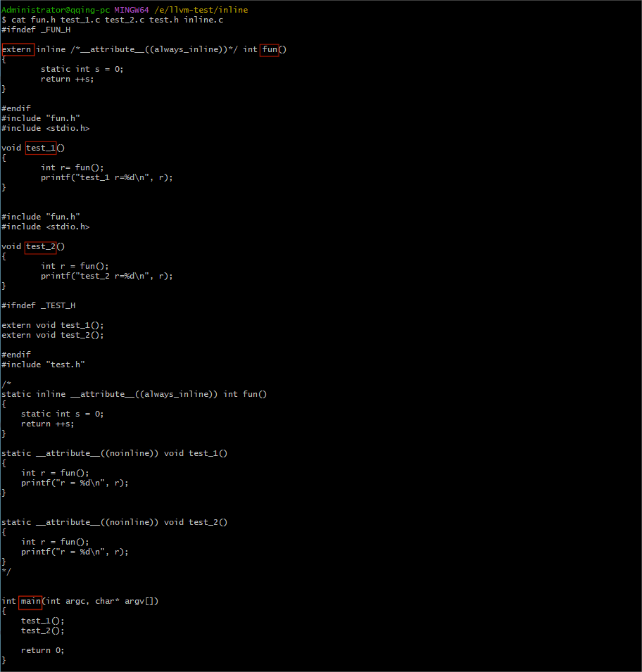Click the #include "test.h" line

coord(44,364)
